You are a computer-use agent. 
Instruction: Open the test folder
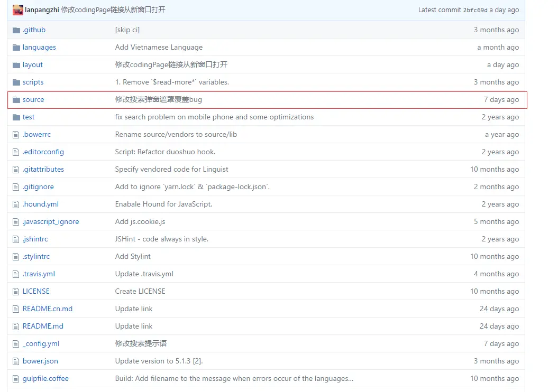(29, 117)
